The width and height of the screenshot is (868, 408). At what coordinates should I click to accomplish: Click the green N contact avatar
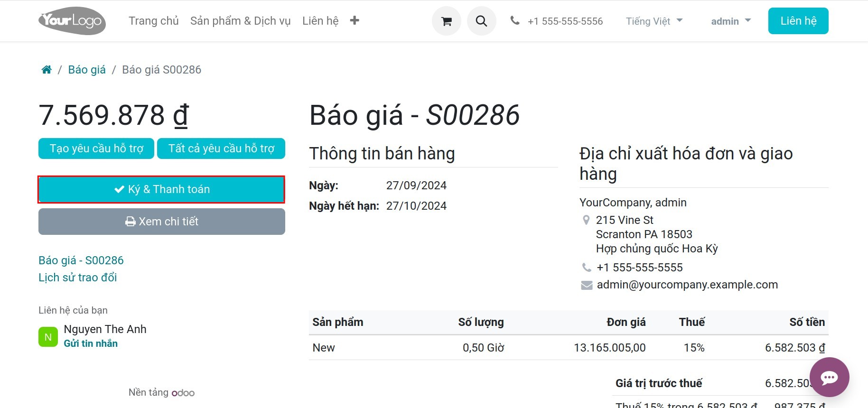tap(48, 337)
